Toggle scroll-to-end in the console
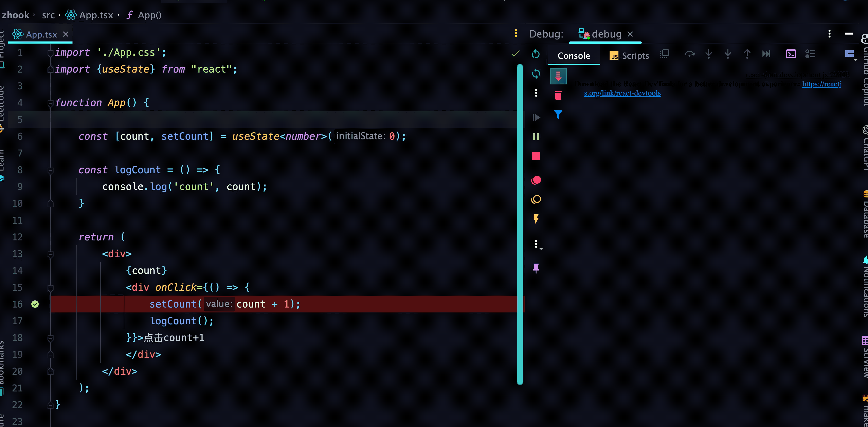 click(558, 76)
